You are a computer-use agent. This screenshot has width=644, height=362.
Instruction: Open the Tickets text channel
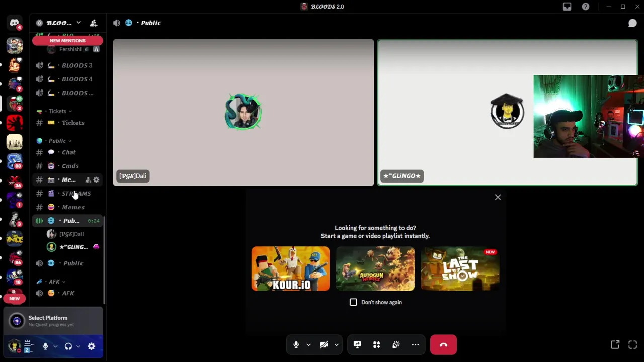coord(67,123)
